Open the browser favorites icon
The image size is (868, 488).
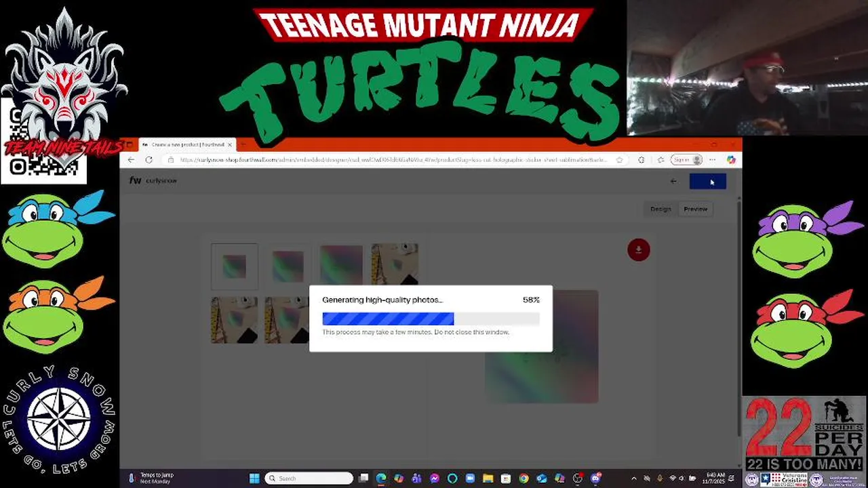[x=660, y=160]
